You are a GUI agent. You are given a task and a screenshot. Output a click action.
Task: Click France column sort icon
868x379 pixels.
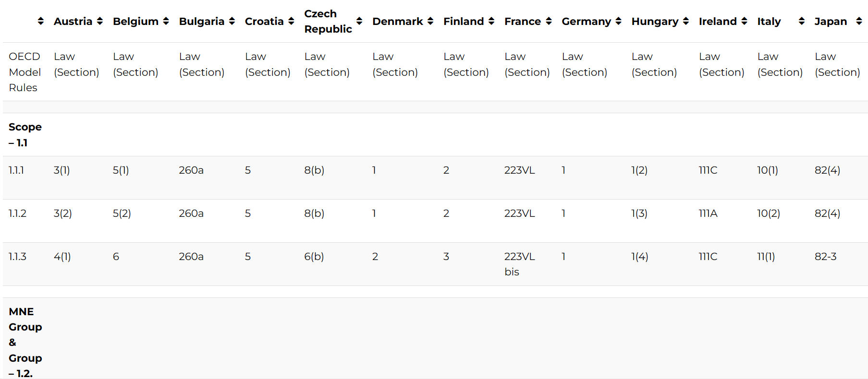[x=549, y=21]
